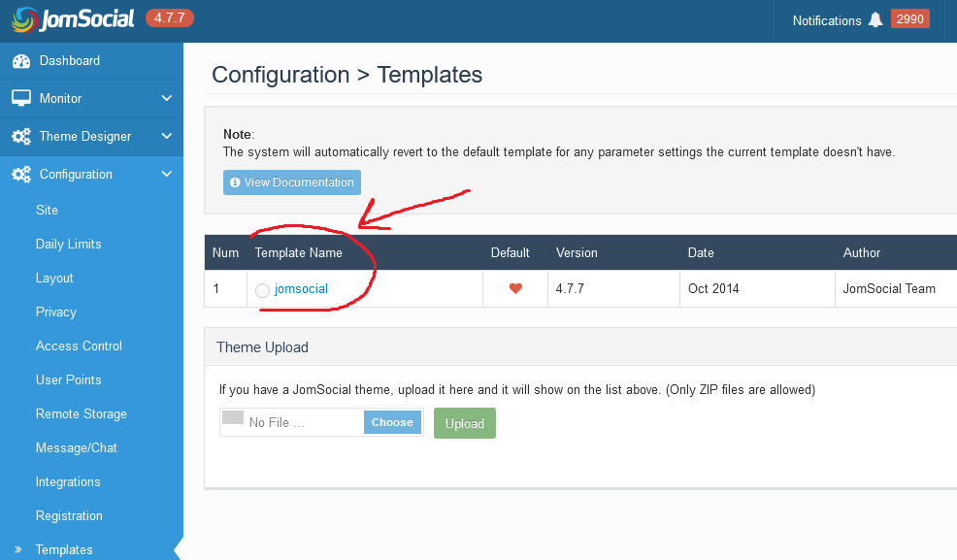Go to Access Control settings
The image size is (957, 560).
pyautogui.click(x=79, y=346)
